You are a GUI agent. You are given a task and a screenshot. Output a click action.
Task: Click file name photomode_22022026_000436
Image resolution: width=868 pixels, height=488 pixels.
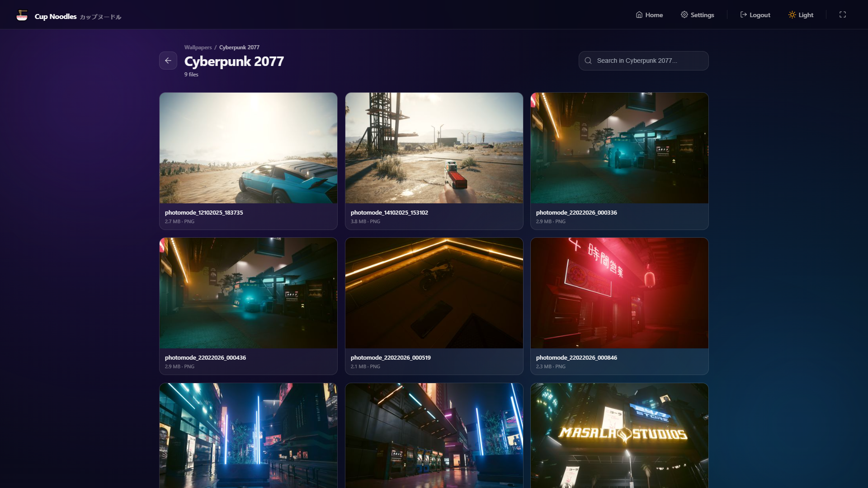click(205, 357)
